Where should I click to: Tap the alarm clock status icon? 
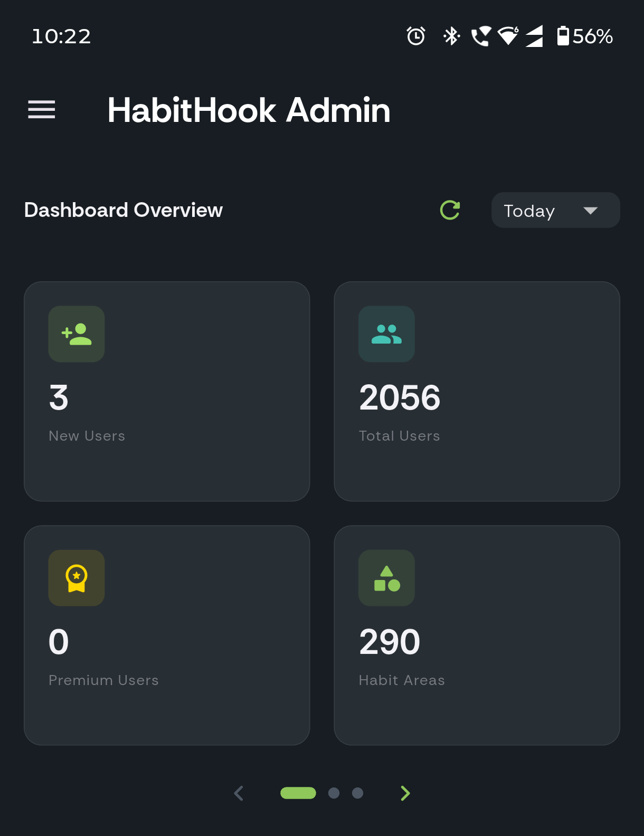point(416,36)
